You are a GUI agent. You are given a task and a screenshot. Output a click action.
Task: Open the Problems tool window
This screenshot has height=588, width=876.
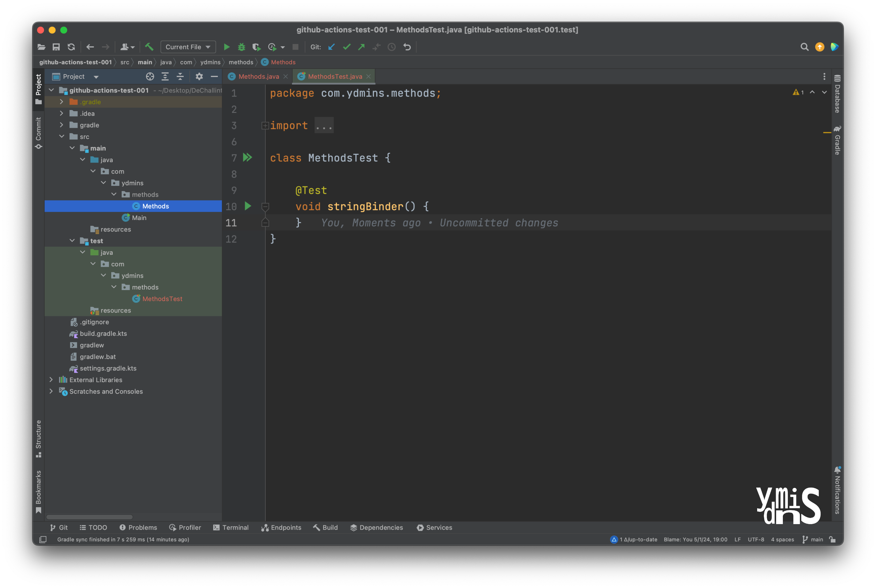tap(138, 527)
